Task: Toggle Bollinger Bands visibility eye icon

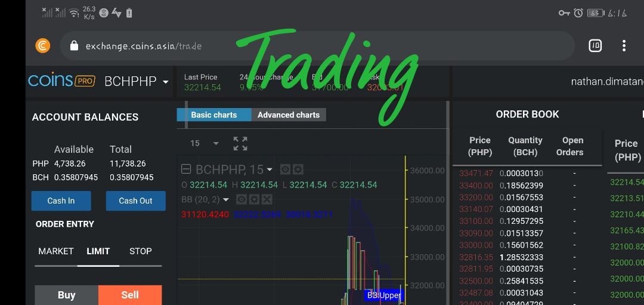Action: click(x=241, y=200)
